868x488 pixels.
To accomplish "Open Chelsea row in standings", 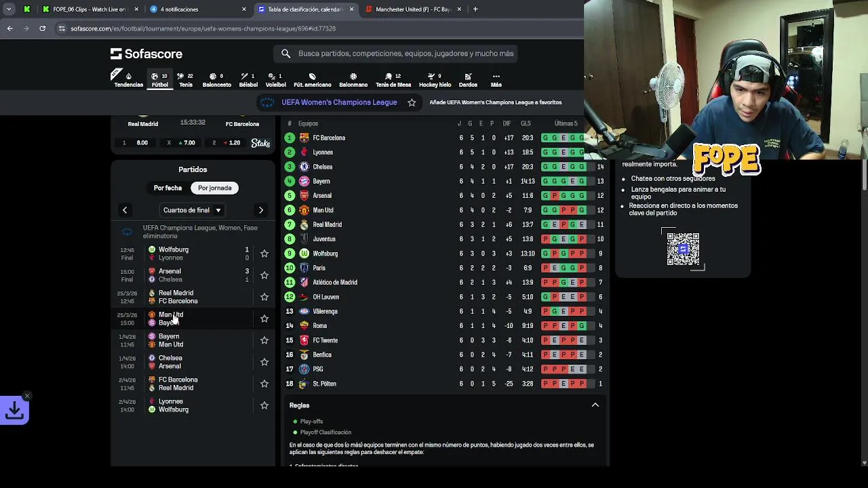I will [x=445, y=167].
